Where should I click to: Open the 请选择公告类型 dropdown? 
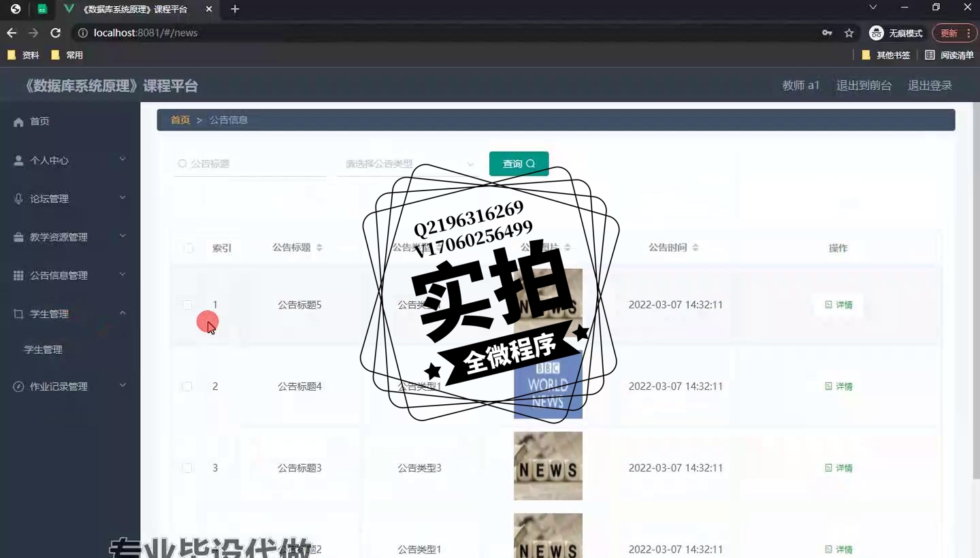(x=409, y=164)
